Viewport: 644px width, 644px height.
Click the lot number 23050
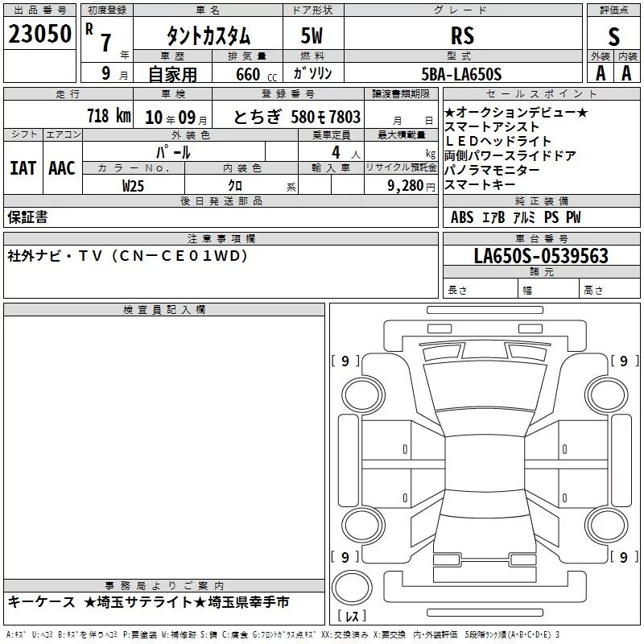(39, 34)
